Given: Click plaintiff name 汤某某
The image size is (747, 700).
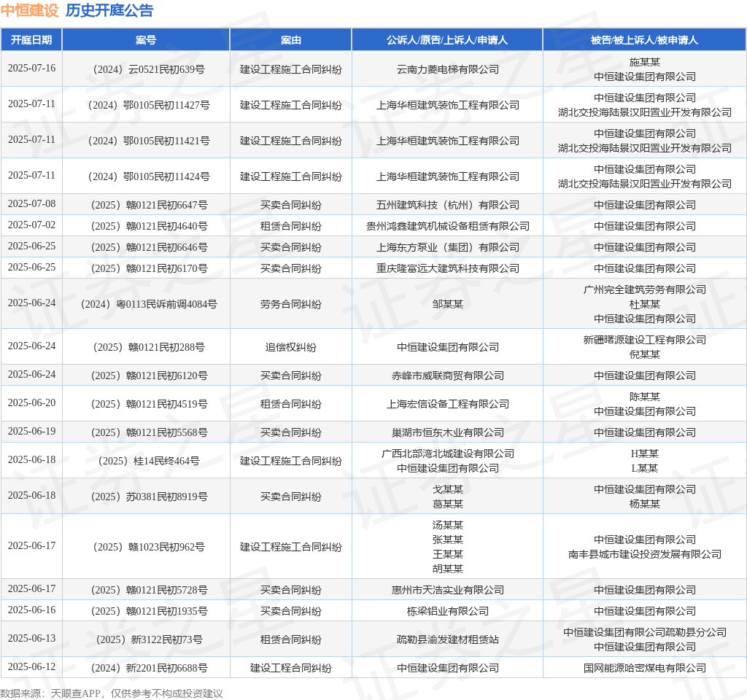Looking at the screenshot, I should coord(448,525).
